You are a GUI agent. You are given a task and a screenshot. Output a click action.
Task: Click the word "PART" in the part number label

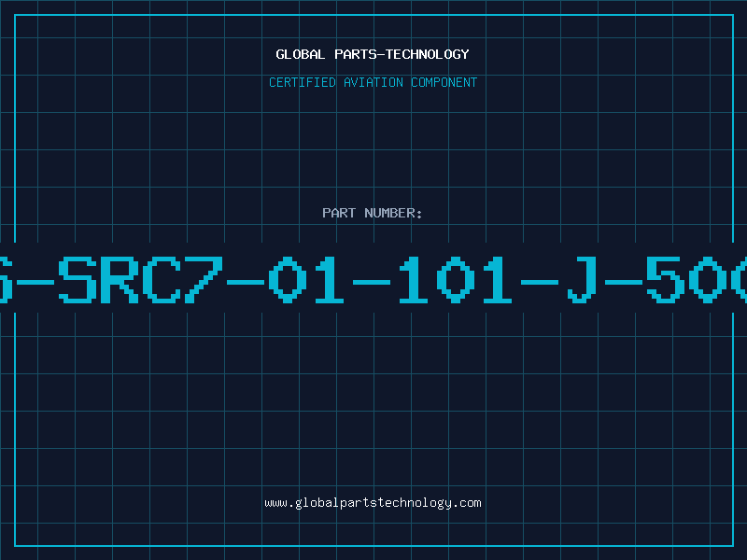click(339, 213)
